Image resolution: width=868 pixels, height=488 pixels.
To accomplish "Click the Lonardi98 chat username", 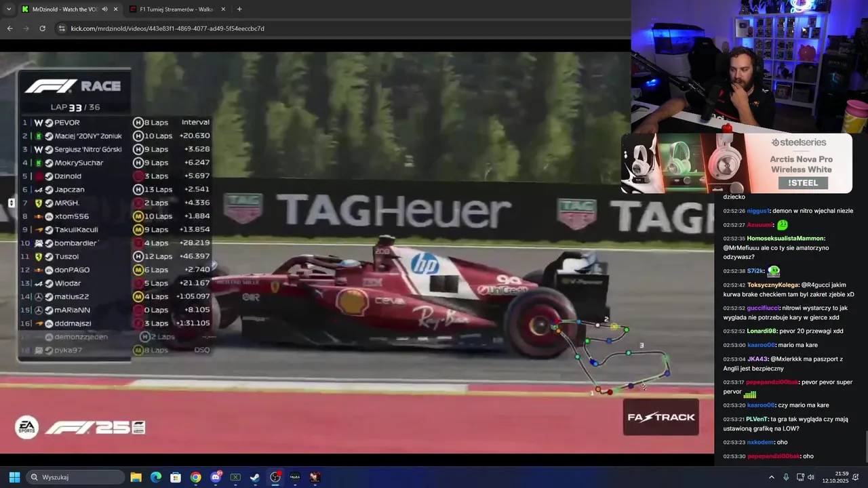I will [762, 331].
